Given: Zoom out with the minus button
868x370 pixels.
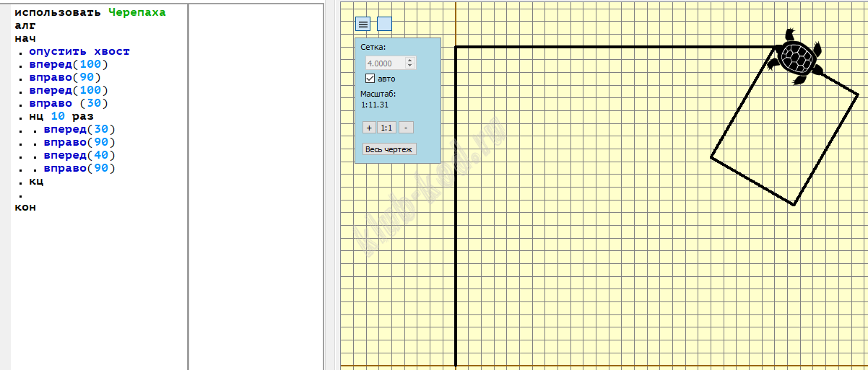Looking at the screenshot, I should pos(406,128).
